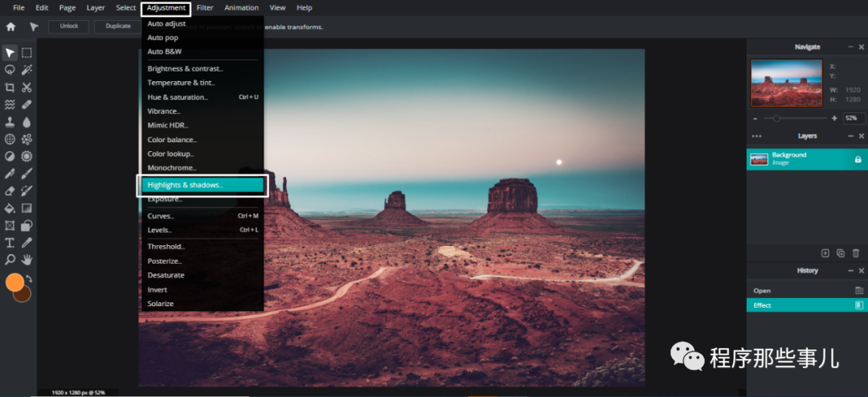Collapse the Navigate panel
This screenshot has height=397, width=868.
point(850,47)
